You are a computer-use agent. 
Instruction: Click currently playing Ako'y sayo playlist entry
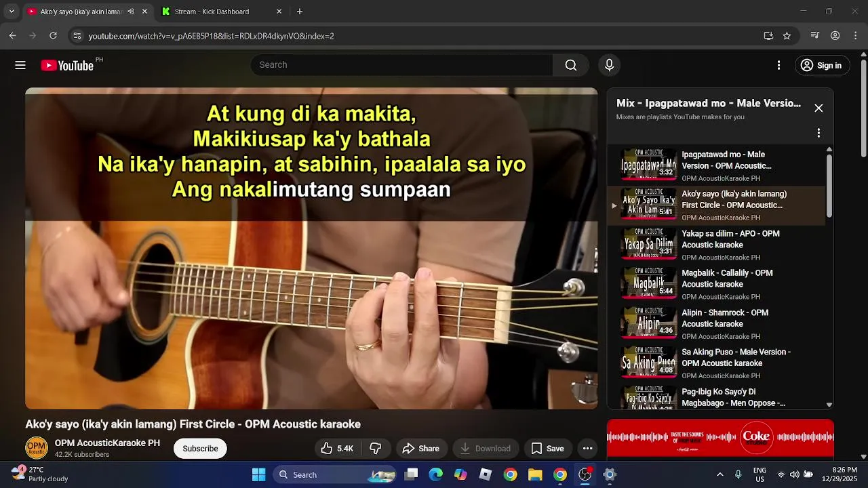[x=716, y=205]
